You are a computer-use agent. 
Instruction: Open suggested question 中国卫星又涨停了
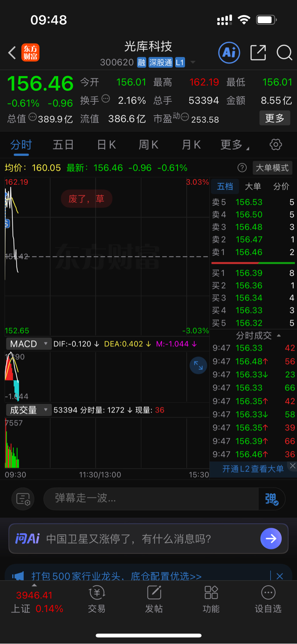click(129, 539)
